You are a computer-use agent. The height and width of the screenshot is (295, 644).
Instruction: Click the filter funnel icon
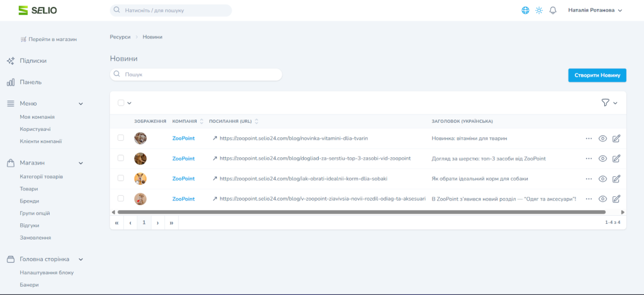click(605, 103)
